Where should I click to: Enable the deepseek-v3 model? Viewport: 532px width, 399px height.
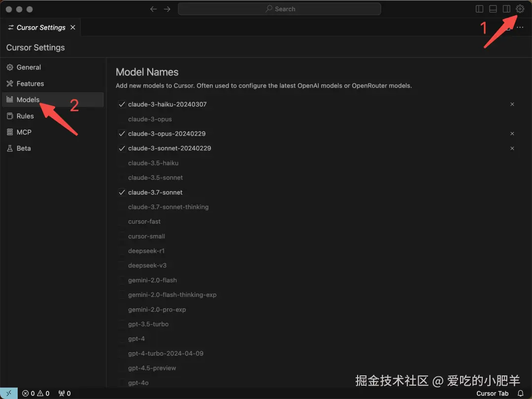coord(122,266)
